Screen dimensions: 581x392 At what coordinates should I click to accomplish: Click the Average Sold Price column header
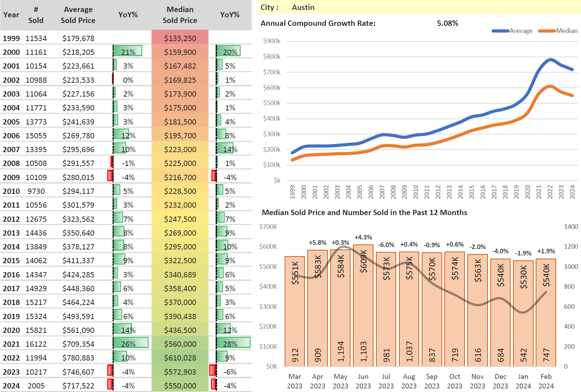tap(78, 15)
